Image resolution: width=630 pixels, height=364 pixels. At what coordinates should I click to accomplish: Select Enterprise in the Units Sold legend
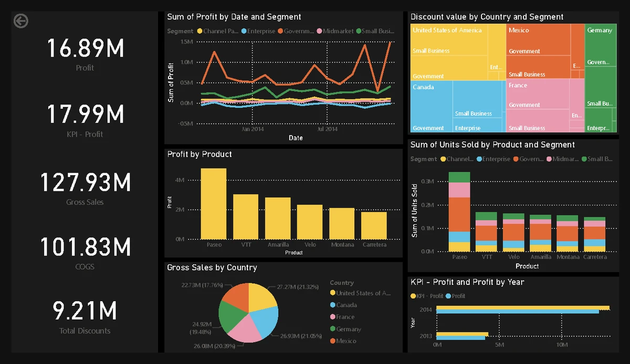point(493,159)
